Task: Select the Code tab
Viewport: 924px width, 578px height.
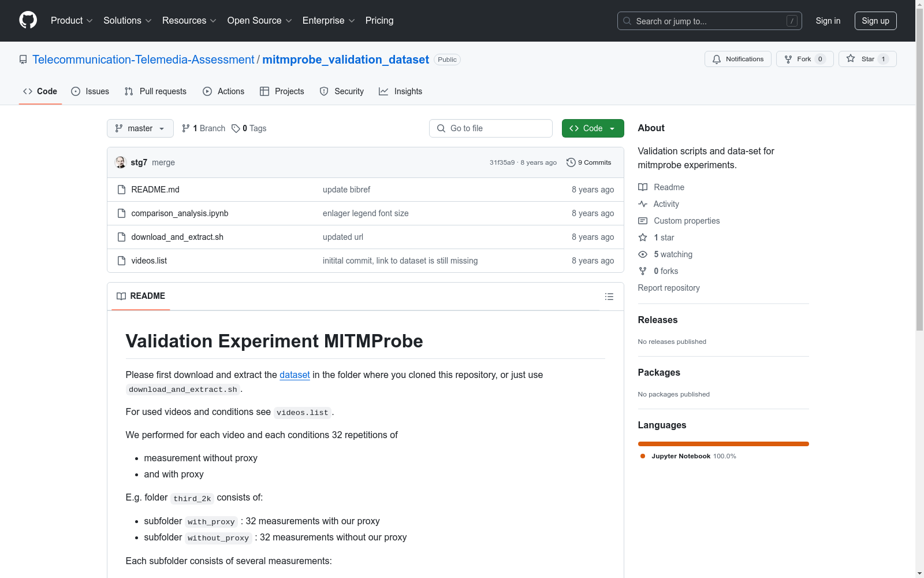Action: [x=40, y=91]
